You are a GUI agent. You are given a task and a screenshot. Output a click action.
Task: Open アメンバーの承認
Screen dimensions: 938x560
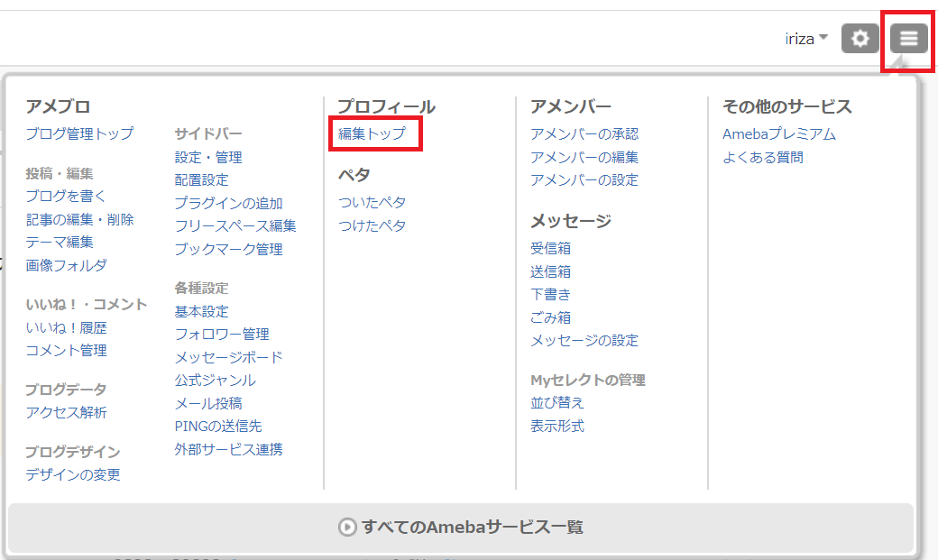click(x=584, y=134)
